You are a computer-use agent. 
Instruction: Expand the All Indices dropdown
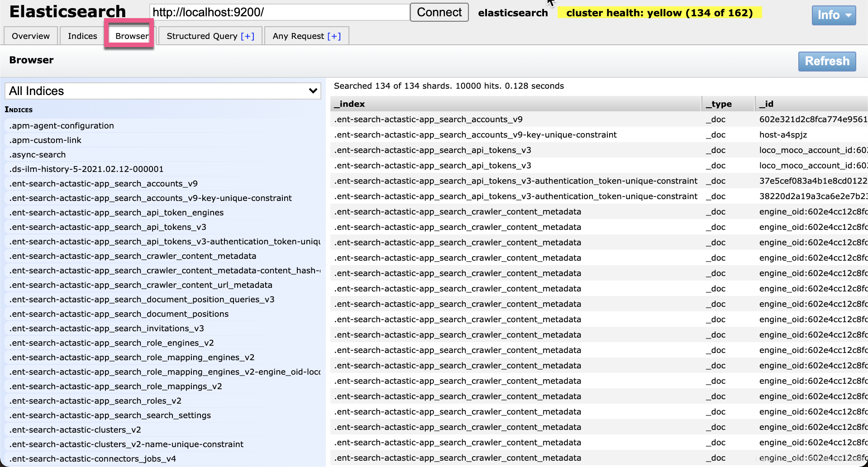pyautogui.click(x=163, y=91)
